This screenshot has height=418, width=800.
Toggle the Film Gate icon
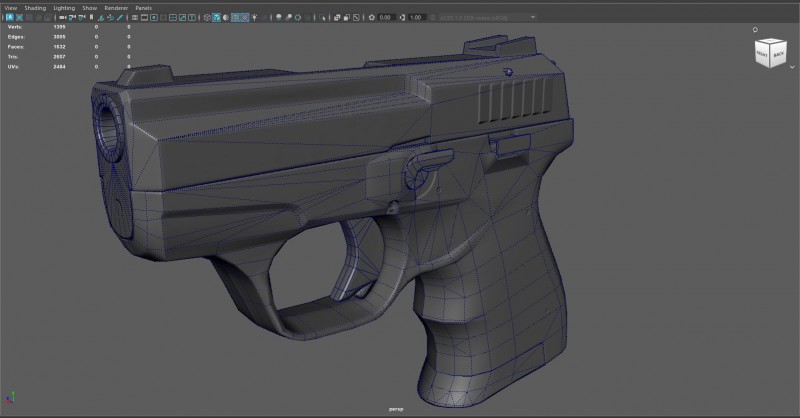point(144,17)
